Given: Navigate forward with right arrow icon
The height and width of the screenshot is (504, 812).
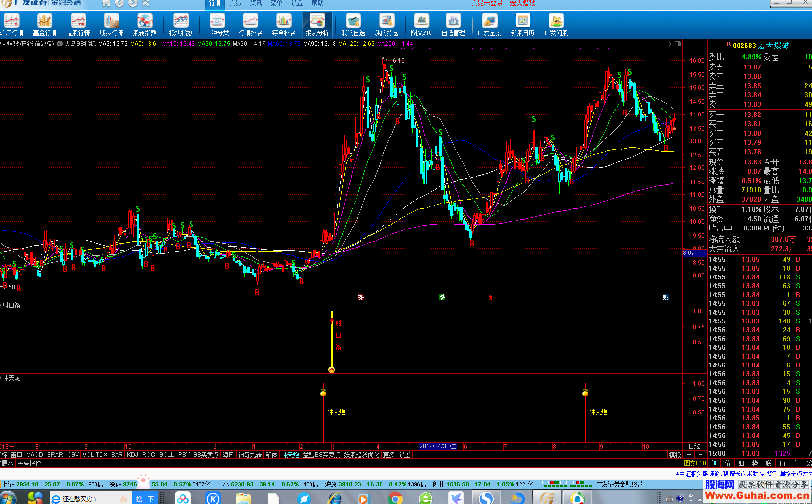Looking at the screenshot, I should [x=133, y=3].
